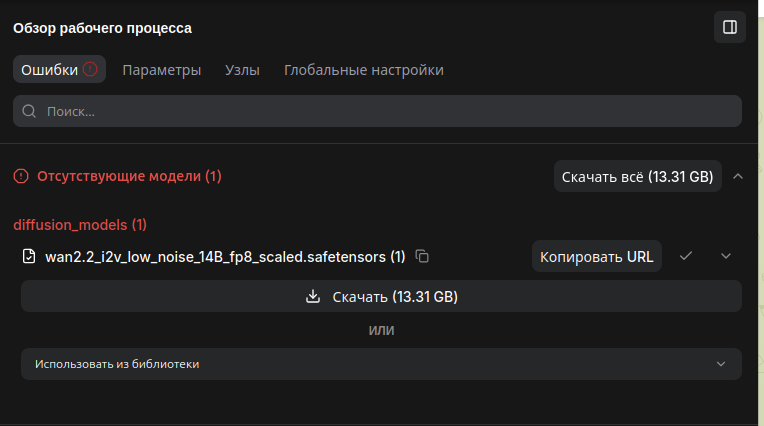Toggle the side panel layout icon
Image resolution: width=764 pixels, height=426 pixels.
click(x=730, y=28)
